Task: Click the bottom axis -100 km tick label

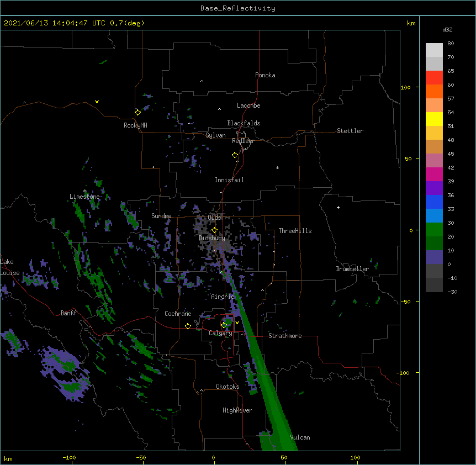Action: pos(70,457)
